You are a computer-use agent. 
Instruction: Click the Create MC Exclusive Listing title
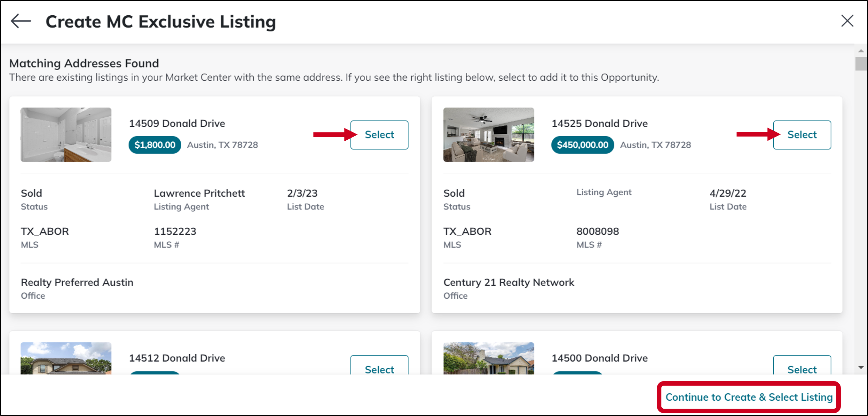(x=161, y=21)
